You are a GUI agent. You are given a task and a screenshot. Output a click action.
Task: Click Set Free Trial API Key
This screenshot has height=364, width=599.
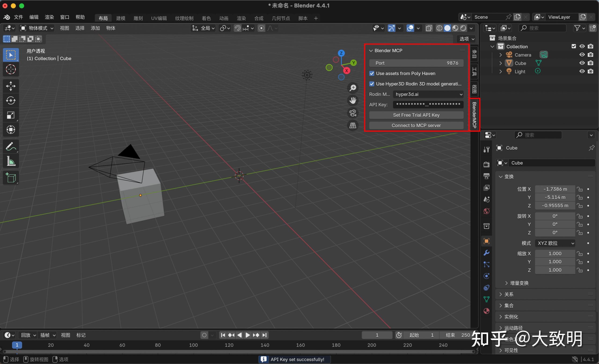416,115
